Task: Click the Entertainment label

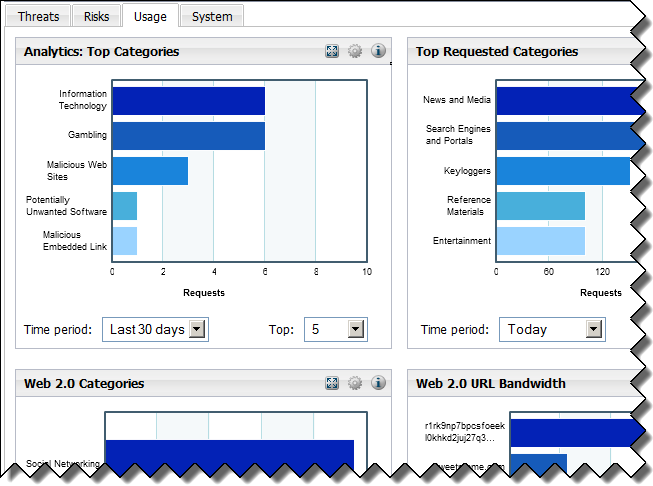Action: pos(462,241)
